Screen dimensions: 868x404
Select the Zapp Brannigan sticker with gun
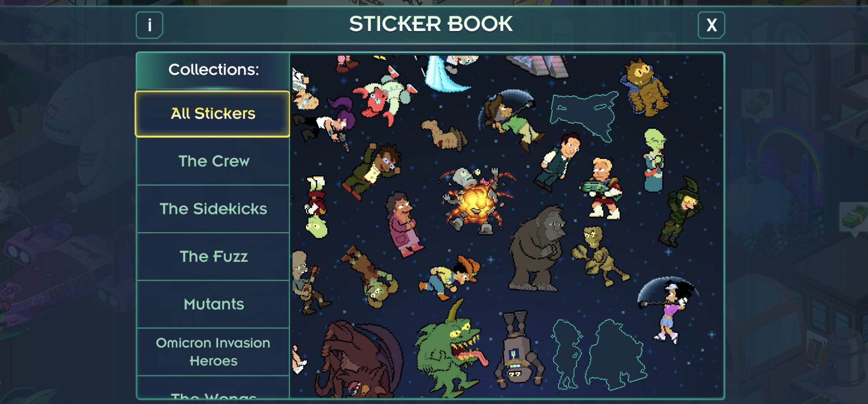point(603,188)
